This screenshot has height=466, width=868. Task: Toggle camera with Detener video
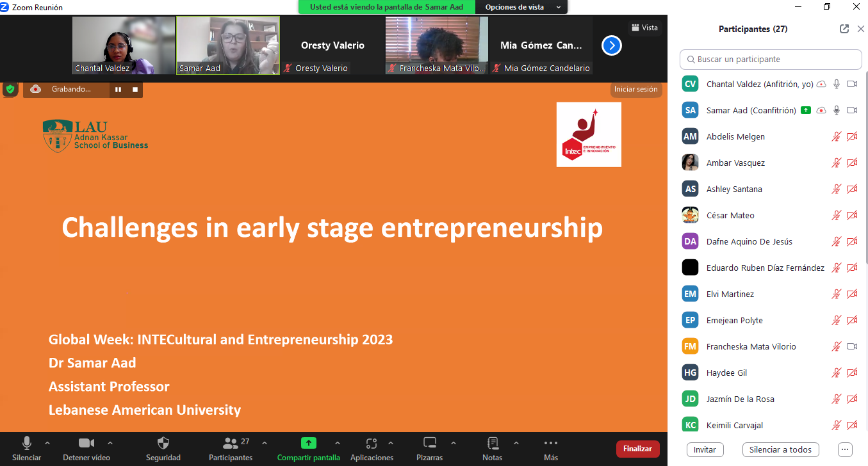click(86, 443)
